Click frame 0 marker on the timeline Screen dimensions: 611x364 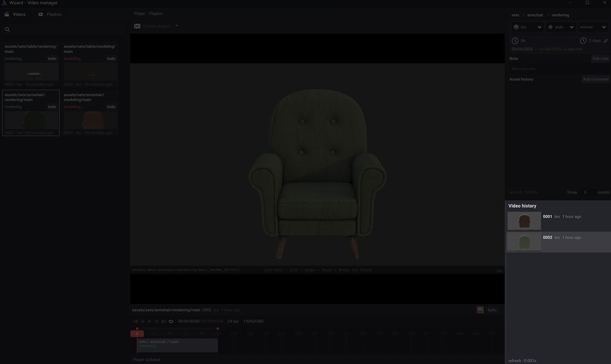coord(137,334)
